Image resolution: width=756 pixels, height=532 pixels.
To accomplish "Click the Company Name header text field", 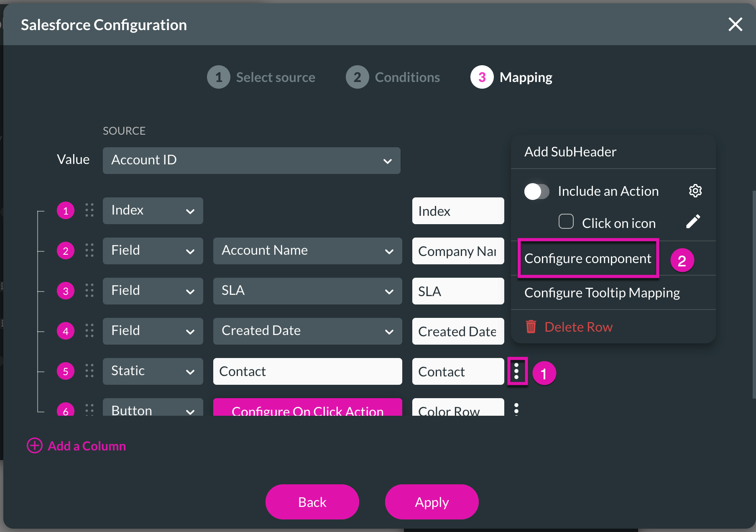I will pos(458,251).
